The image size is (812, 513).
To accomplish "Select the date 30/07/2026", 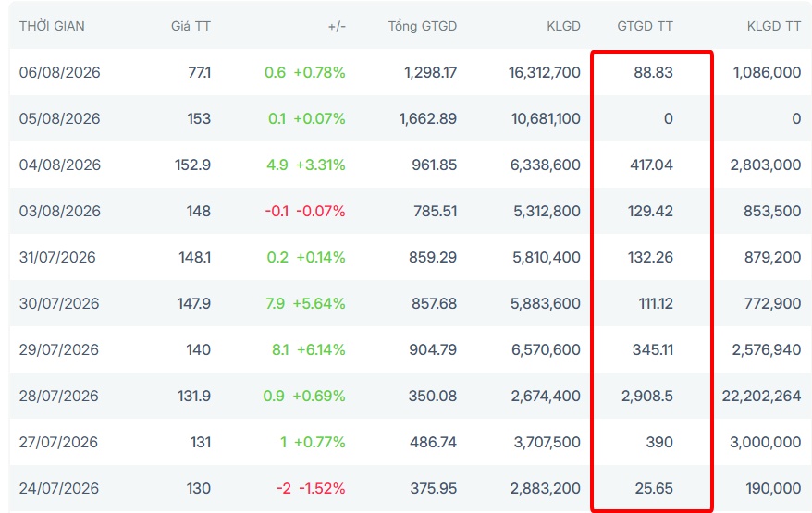I will point(59,303).
